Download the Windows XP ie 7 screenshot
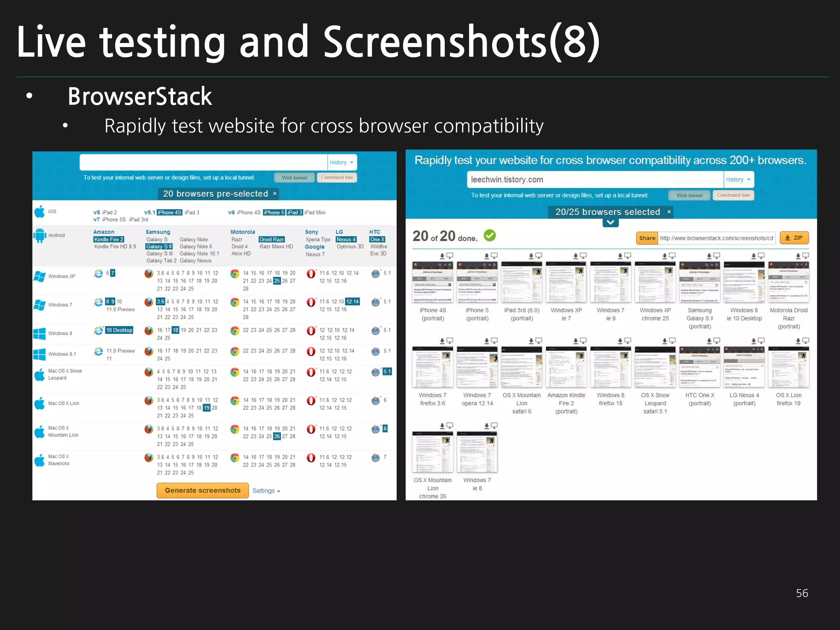840x630 pixels. (x=575, y=256)
